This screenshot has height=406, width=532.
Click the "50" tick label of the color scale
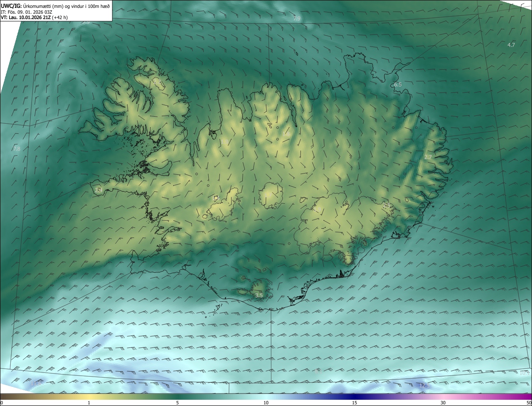pyautogui.click(x=529, y=403)
